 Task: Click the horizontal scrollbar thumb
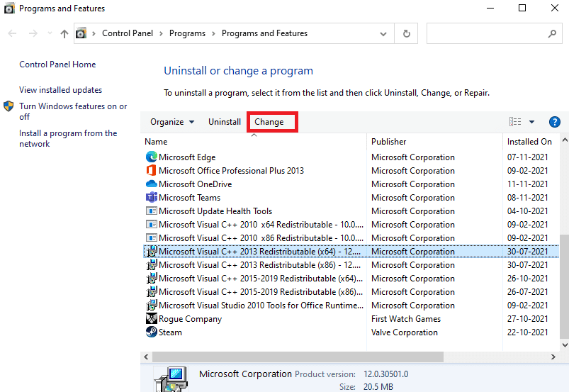298,357
